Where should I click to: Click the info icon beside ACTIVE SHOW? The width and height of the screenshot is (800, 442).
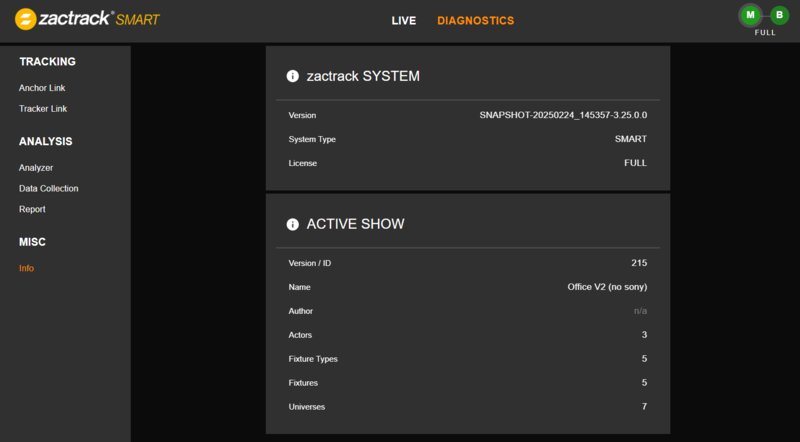pos(292,224)
